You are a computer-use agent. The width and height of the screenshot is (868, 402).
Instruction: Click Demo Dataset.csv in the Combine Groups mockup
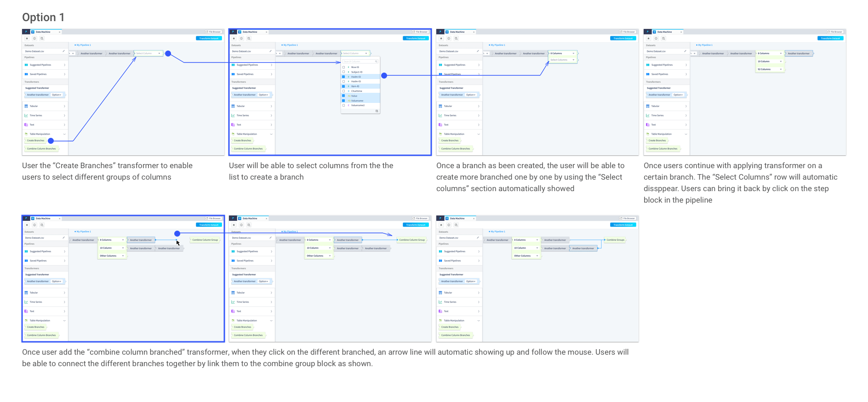coord(449,238)
